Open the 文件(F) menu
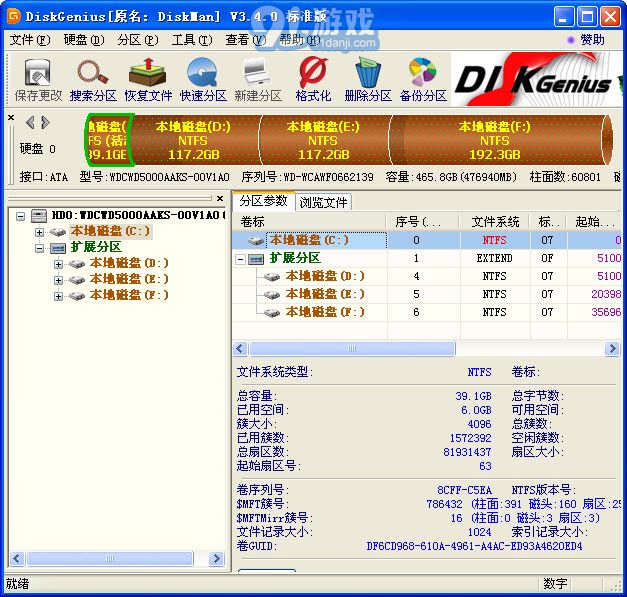Screen dimensions: 627x597 click(x=30, y=40)
